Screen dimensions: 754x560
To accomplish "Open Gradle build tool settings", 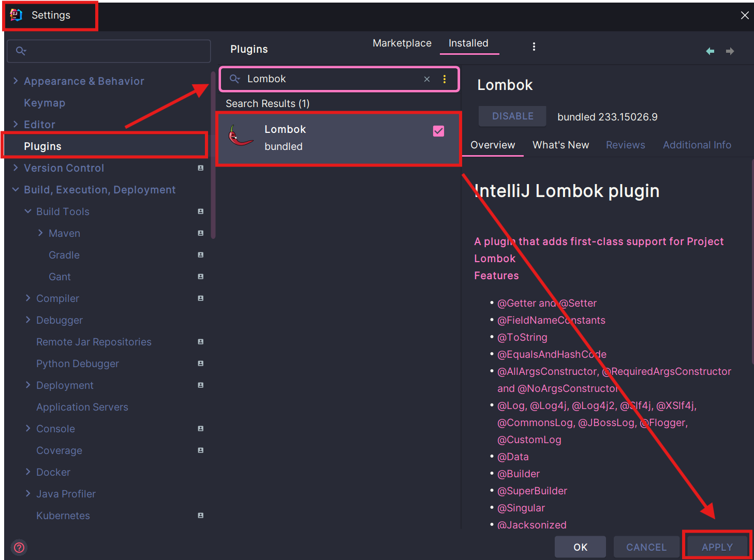I will pos(64,255).
